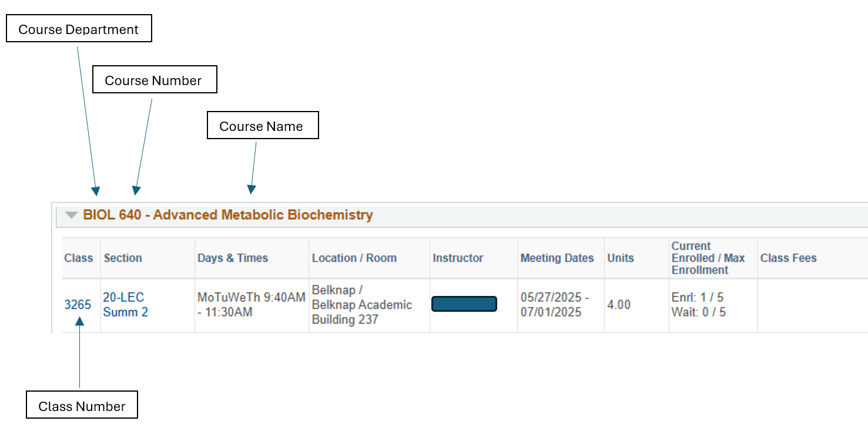868x431 pixels.
Task: Select the Location / Room column header
Action: click(354, 258)
